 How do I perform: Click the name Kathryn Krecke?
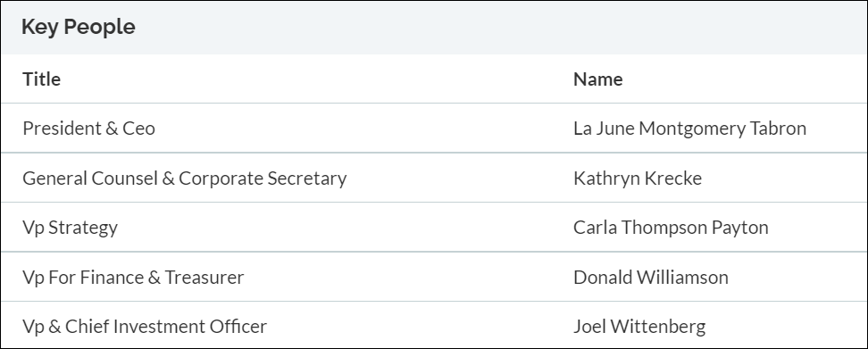point(638,179)
